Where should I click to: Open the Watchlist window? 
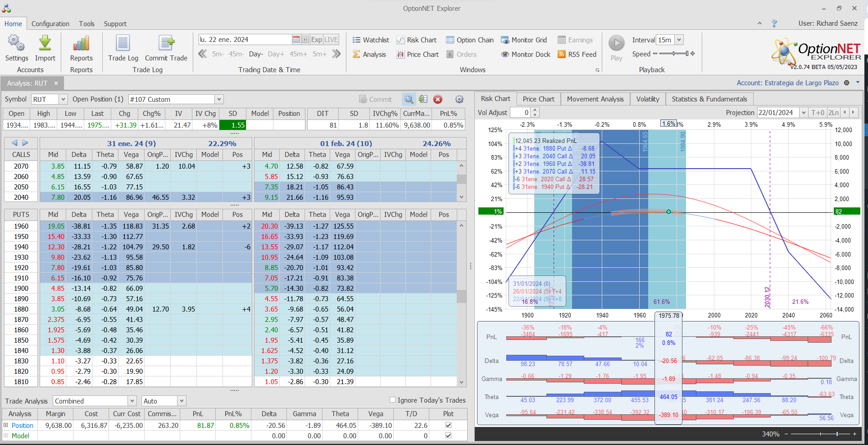(371, 40)
